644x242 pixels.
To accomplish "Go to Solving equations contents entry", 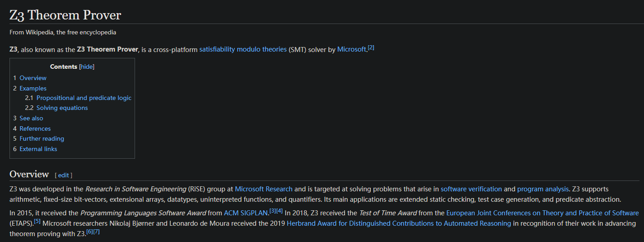I will [62, 108].
